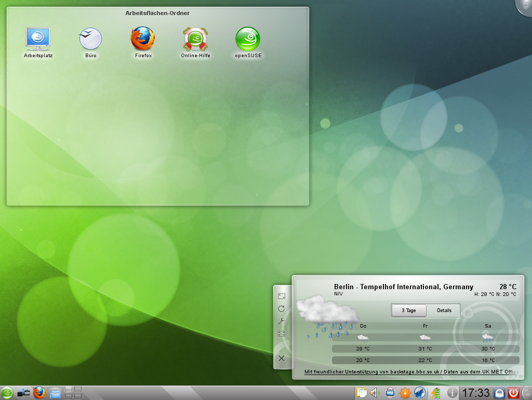Screen dimensions: 532x400
Task: Open Klipper clipboard tool in the tray
Action: (x=361, y=393)
